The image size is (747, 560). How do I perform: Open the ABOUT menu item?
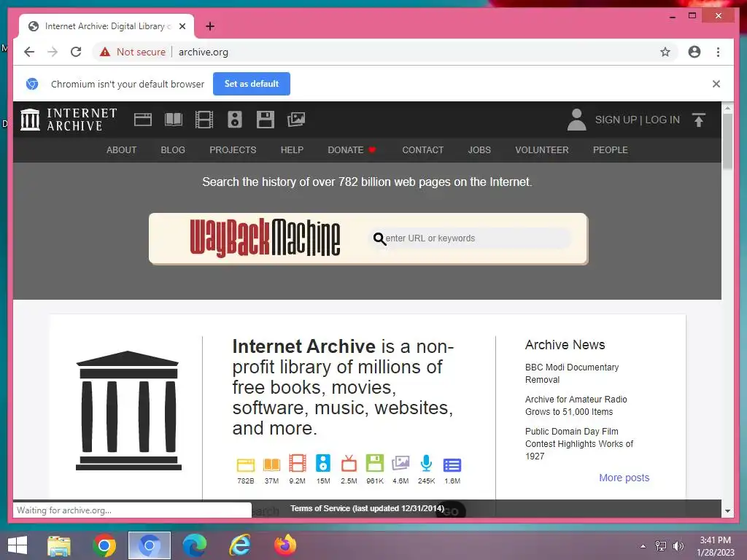click(x=122, y=150)
